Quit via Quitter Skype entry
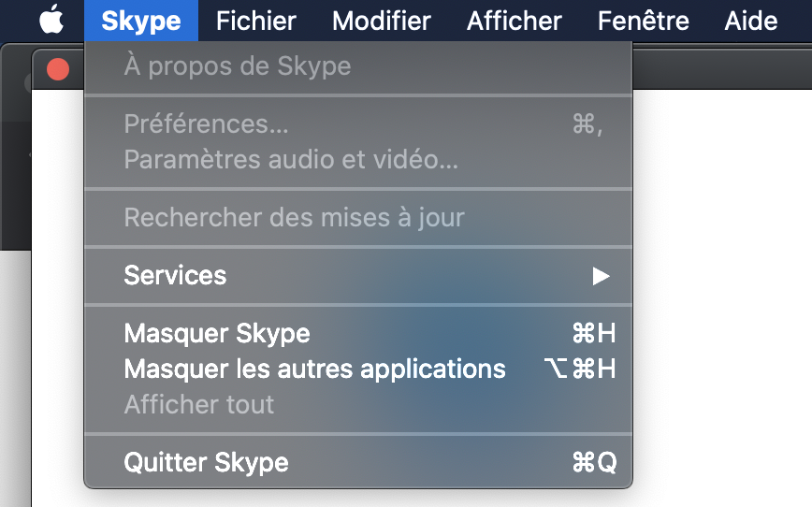The width and height of the screenshot is (812, 507). click(206, 462)
